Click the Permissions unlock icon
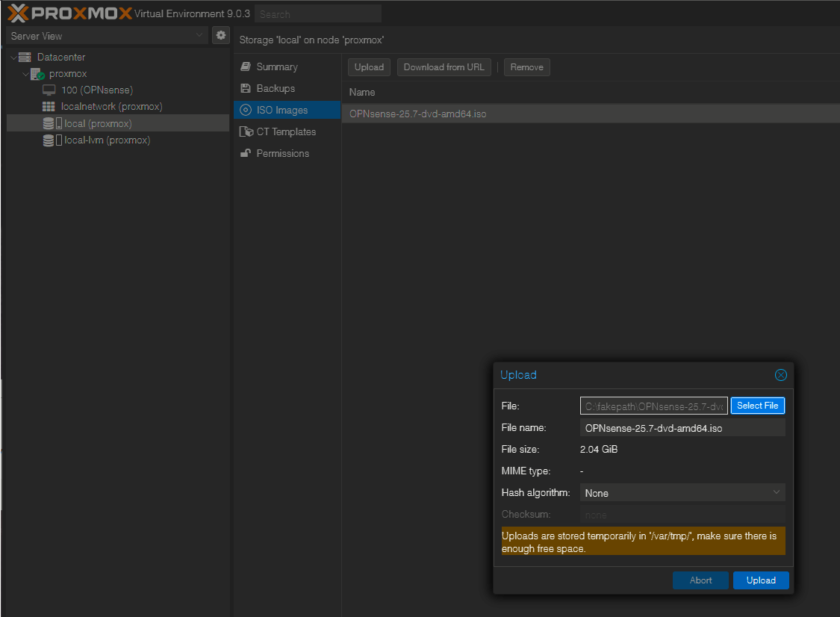The width and height of the screenshot is (840, 617). (246, 153)
